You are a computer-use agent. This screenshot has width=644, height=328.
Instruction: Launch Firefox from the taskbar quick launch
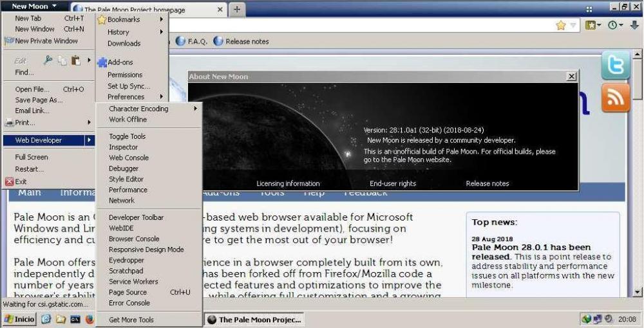click(x=90, y=319)
